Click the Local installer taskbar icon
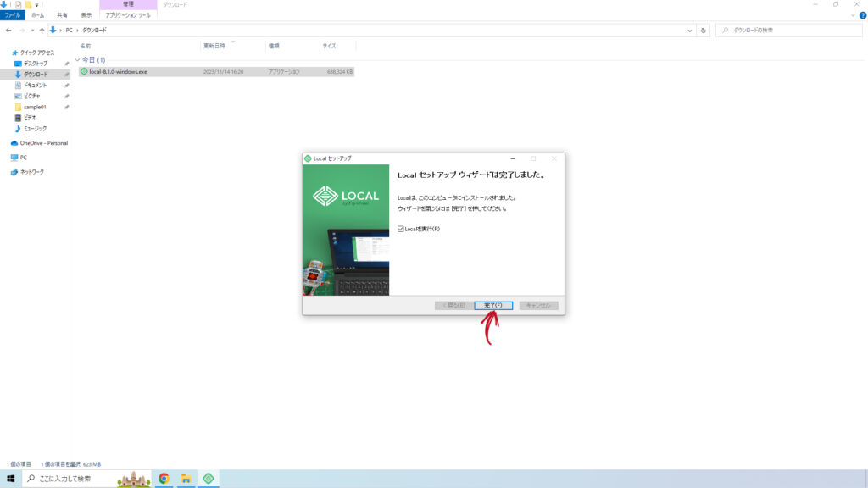The height and width of the screenshot is (488, 868). click(x=209, y=479)
